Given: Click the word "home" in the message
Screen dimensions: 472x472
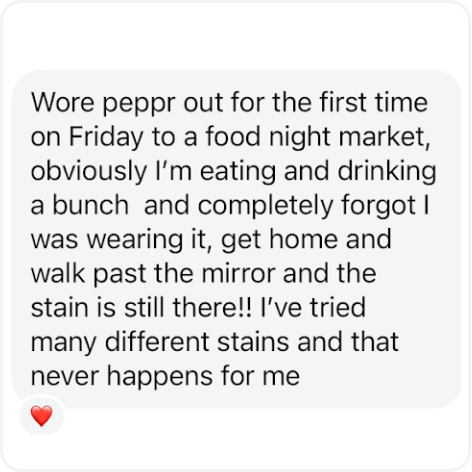Looking at the screenshot, I should (x=303, y=239).
